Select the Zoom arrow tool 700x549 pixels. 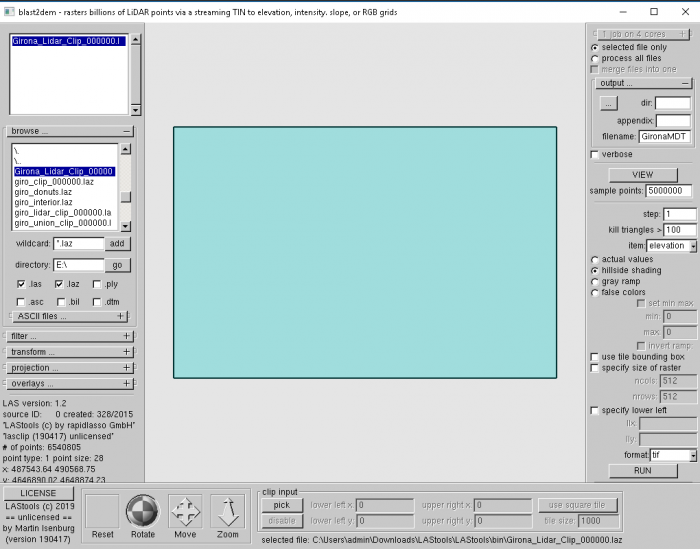[228, 512]
